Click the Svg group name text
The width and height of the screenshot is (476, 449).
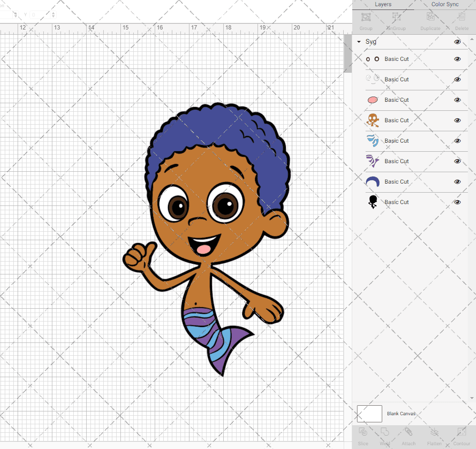pyautogui.click(x=371, y=42)
